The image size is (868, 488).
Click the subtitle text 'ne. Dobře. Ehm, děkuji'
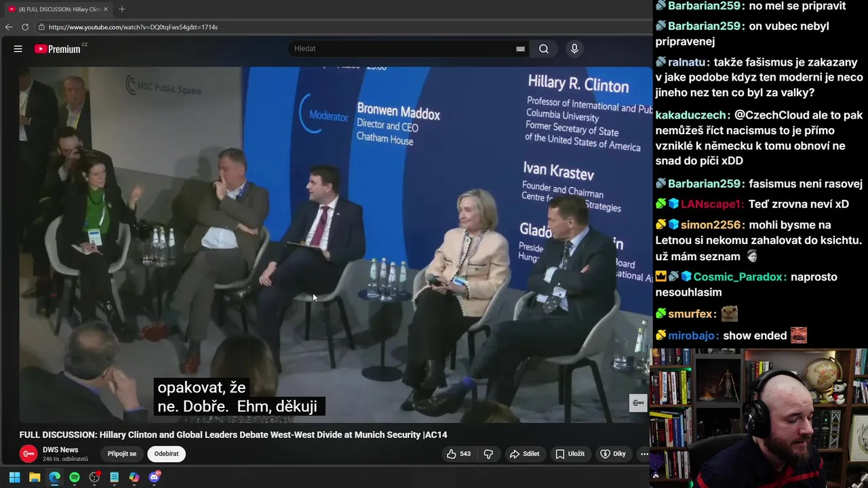[237, 407]
